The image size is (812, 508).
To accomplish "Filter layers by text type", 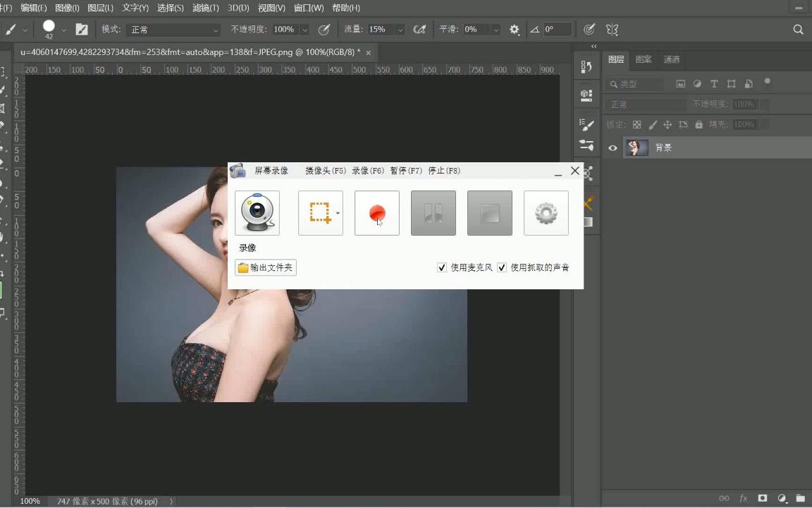I will click(714, 84).
